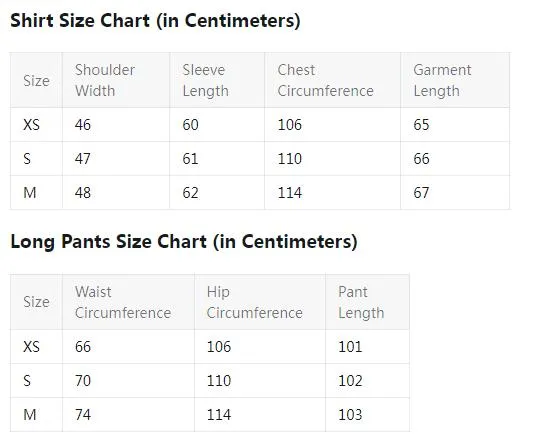
Task: Click the pants XS waist value 66
Action: tap(83, 347)
